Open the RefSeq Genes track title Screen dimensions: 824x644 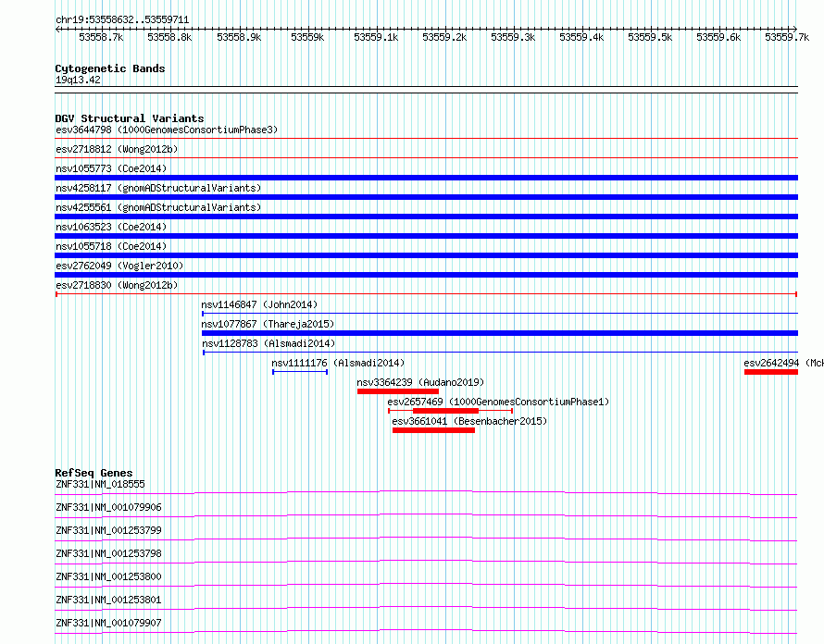pos(94,473)
